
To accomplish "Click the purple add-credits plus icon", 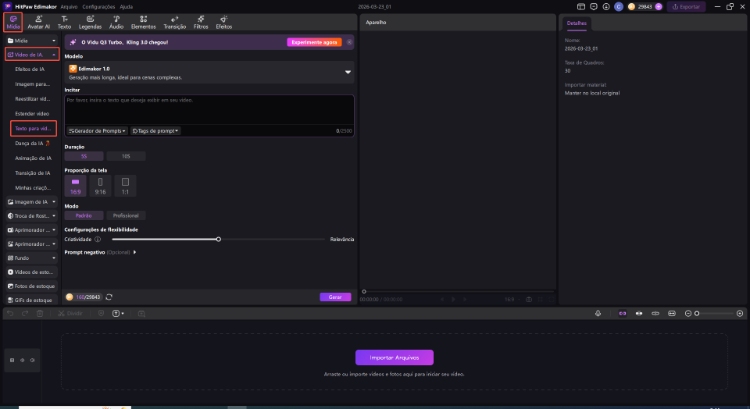I will pyautogui.click(x=659, y=7).
